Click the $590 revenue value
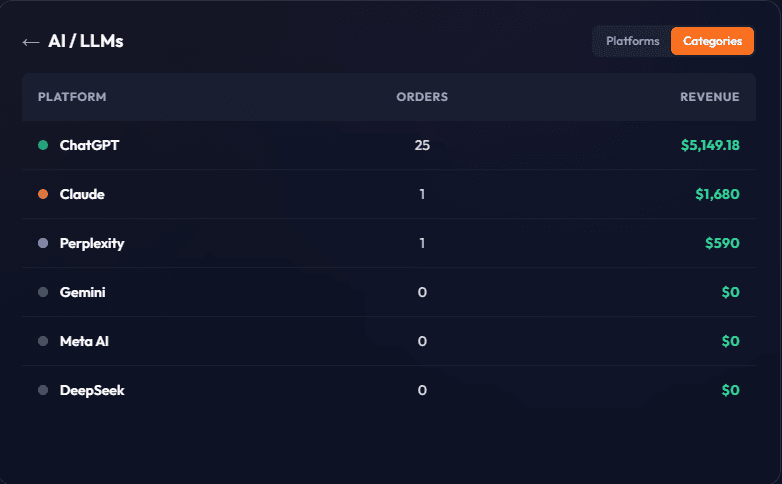782x484 pixels. pyautogui.click(x=722, y=243)
